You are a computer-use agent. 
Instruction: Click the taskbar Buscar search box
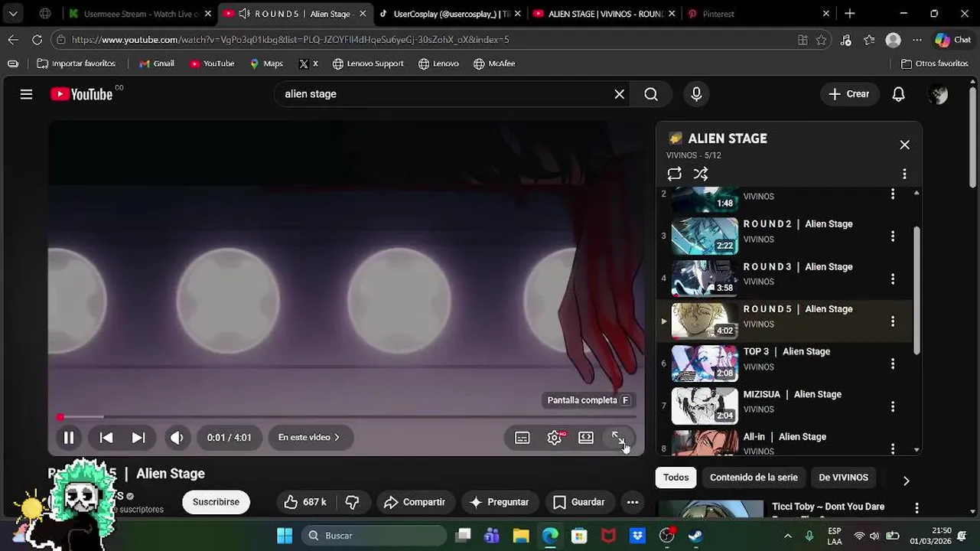[x=374, y=536]
